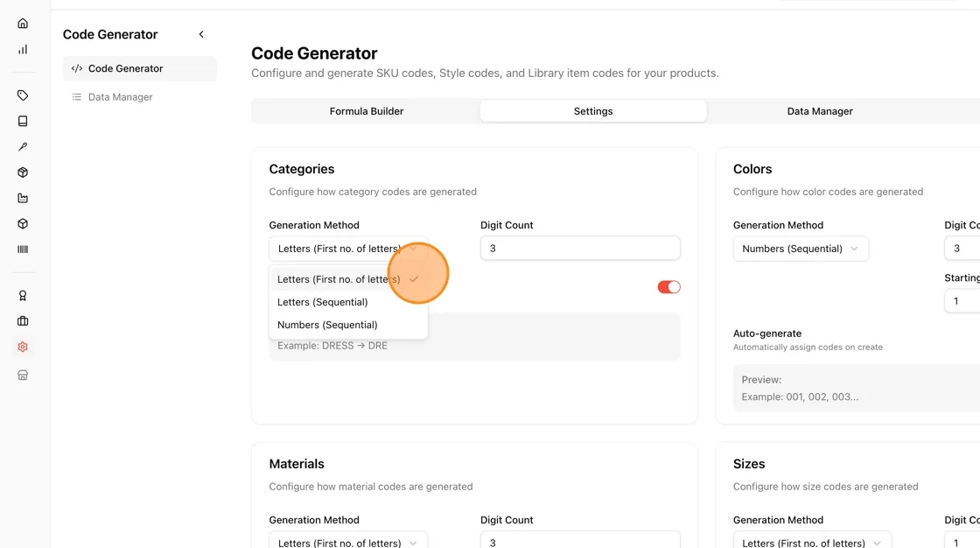Open Materials Generation Method dropdown
Image resolution: width=980 pixels, height=548 pixels.
click(348, 541)
